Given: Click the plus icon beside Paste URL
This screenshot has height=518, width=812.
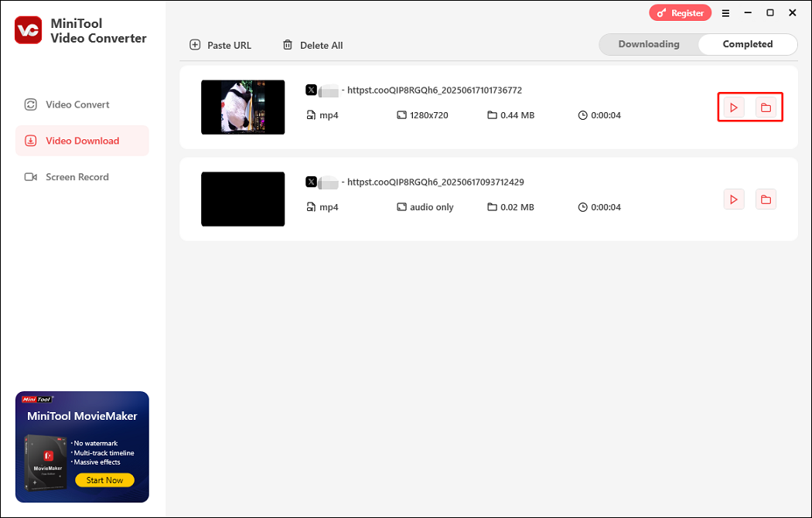Looking at the screenshot, I should point(195,45).
